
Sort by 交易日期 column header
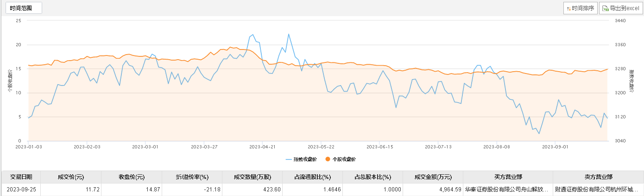tap(21, 177)
